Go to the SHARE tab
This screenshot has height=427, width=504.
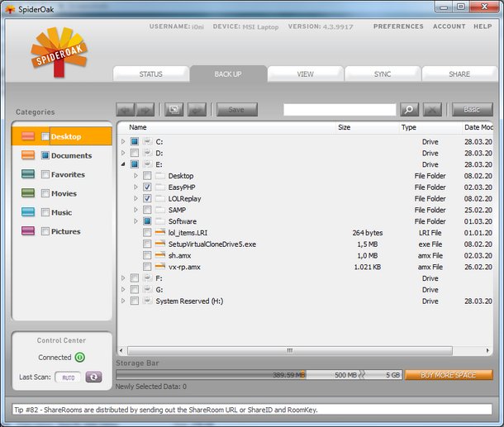coord(459,74)
